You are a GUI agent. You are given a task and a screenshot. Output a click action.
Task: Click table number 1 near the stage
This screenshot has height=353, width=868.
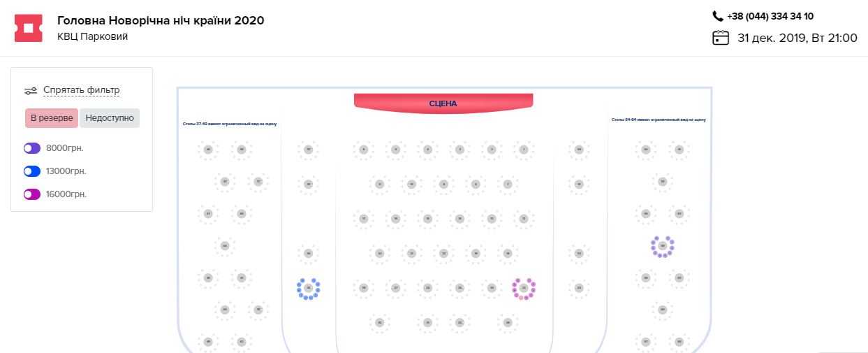pyautogui.click(x=524, y=150)
